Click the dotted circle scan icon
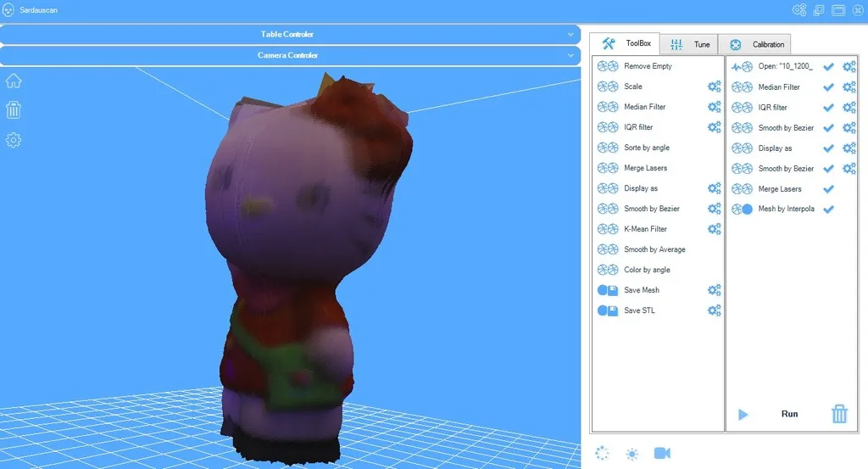 click(602, 454)
